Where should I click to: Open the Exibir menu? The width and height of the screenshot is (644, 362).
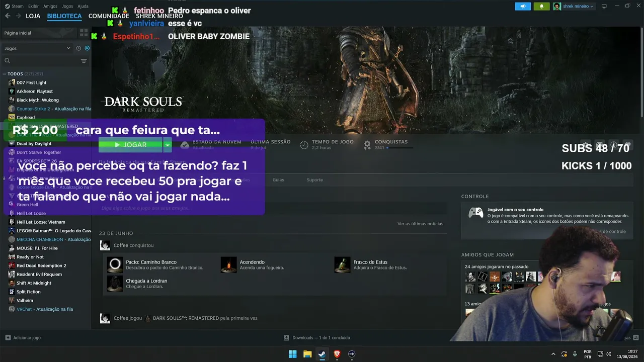click(x=33, y=6)
